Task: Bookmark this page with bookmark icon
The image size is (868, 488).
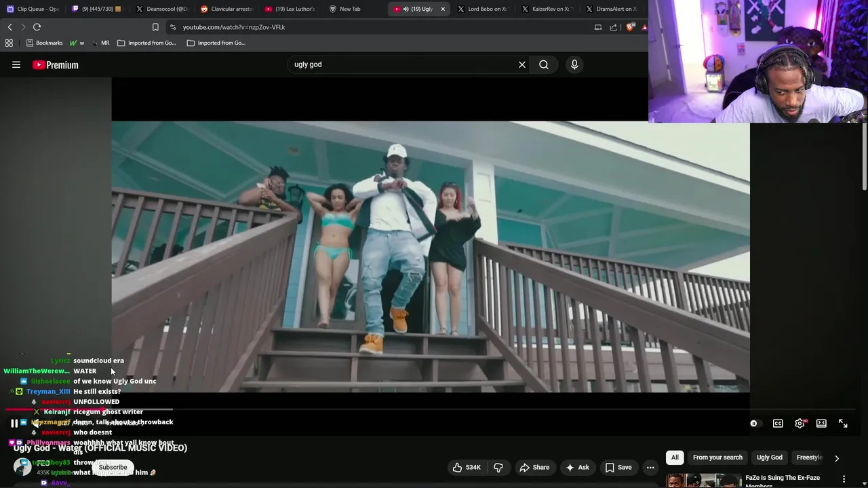Action: (155, 27)
